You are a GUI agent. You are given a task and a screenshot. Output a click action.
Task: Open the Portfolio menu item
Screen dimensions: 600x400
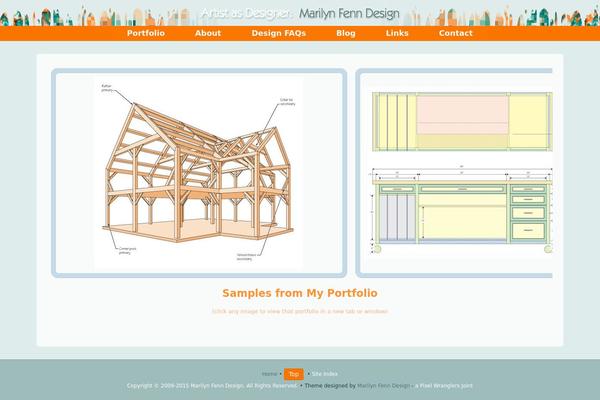[146, 33]
